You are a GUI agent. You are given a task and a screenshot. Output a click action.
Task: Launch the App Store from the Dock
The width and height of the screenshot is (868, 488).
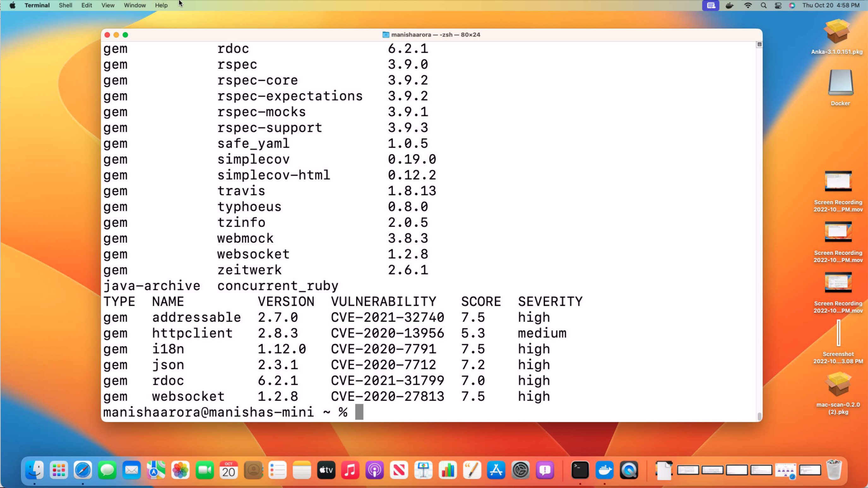(496, 470)
